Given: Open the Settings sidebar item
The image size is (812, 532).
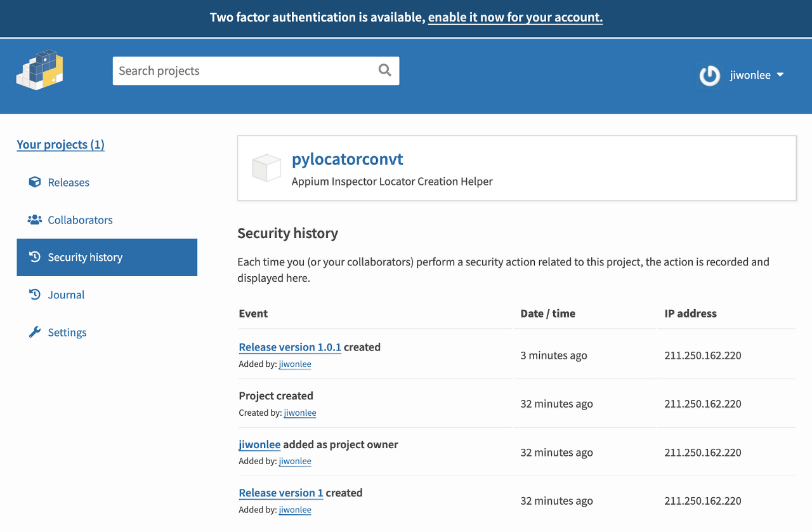Looking at the screenshot, I should point(67,332).
